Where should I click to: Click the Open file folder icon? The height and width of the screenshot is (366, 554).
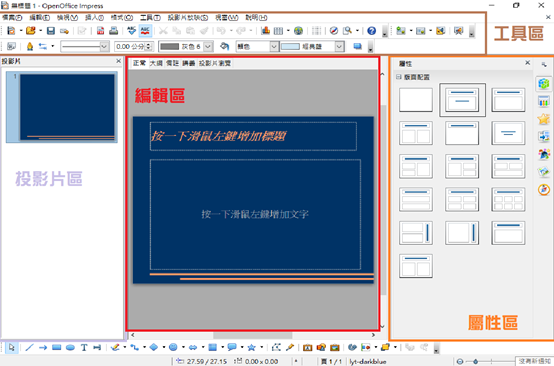(31, 31)
